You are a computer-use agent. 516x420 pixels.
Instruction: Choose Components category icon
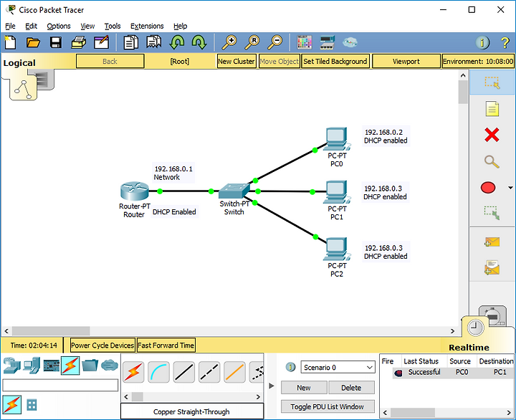pos(52,366)
